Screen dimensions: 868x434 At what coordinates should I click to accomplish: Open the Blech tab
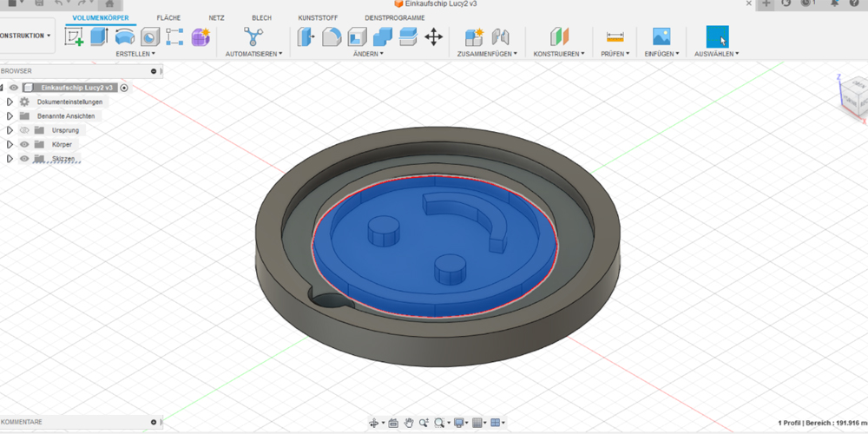261,17
